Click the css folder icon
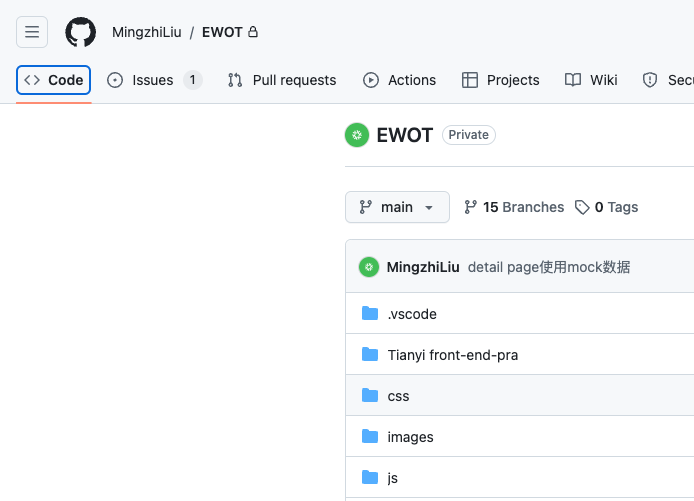This screenshot has height=501, width=694. 370,395
